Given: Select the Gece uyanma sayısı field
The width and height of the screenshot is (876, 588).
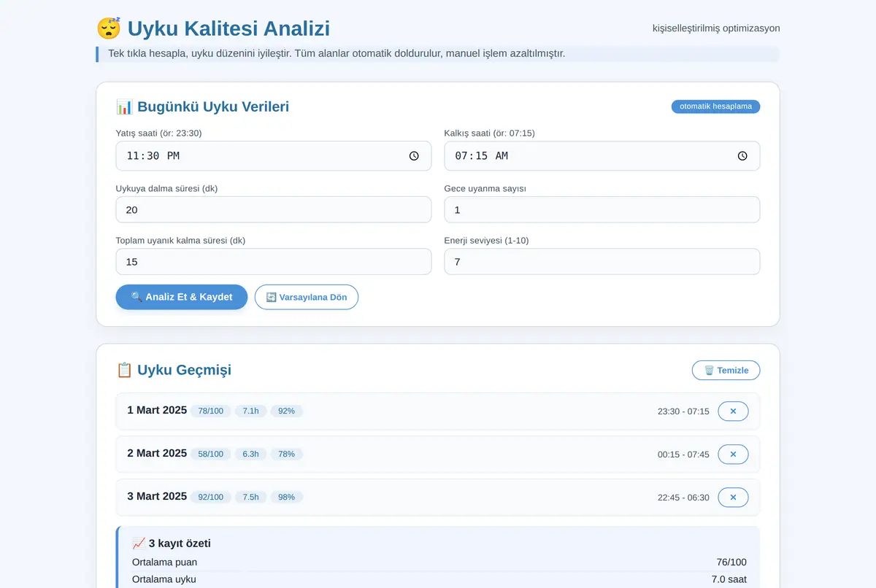Looking at the screenshot, I should click(x=602, y=210).
